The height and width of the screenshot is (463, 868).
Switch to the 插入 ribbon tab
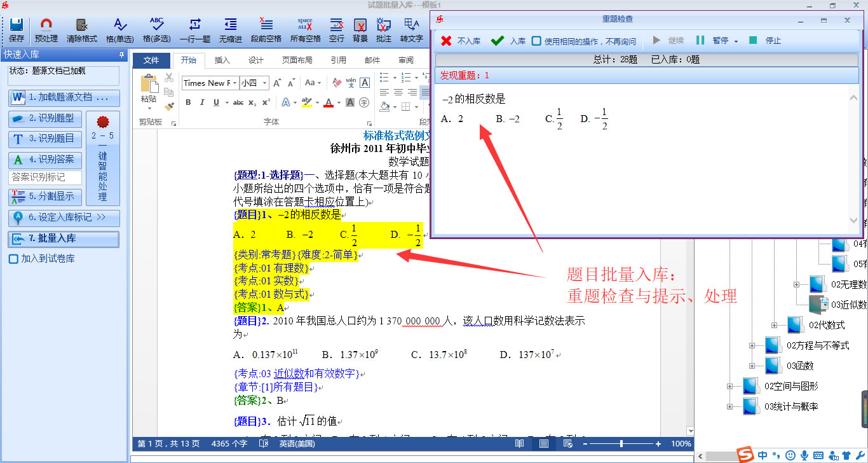[222, 60]
